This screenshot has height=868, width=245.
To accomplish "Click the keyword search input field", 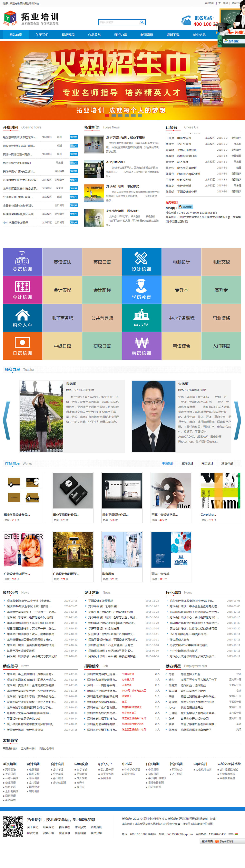I will [119, 22].
